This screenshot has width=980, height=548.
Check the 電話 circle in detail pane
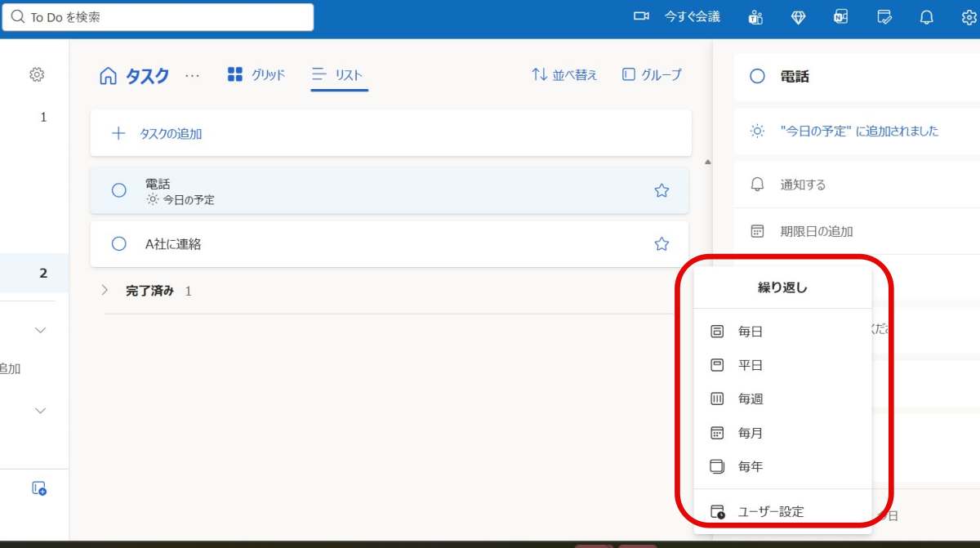pyautogui.click(x=757, y=77)
